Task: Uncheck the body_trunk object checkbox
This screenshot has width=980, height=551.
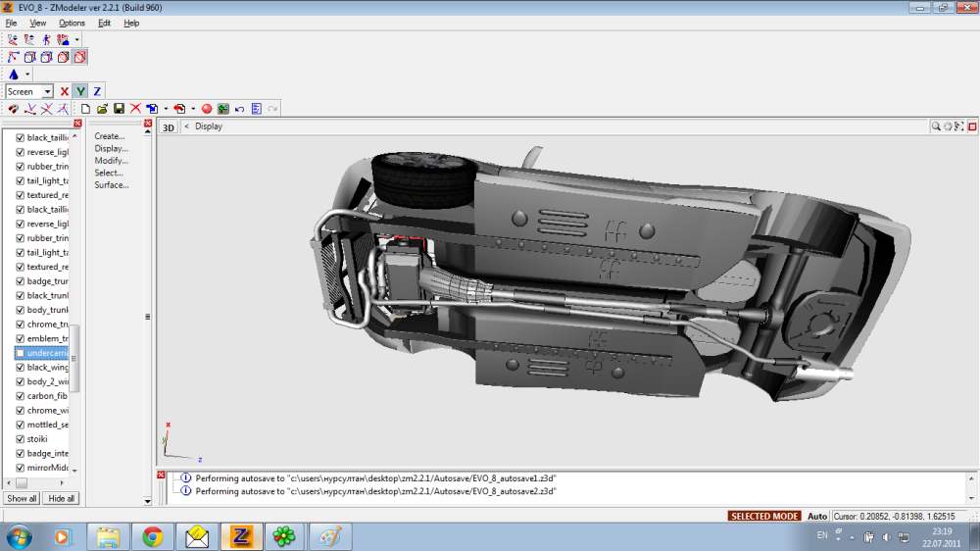Action: [20, 310]
